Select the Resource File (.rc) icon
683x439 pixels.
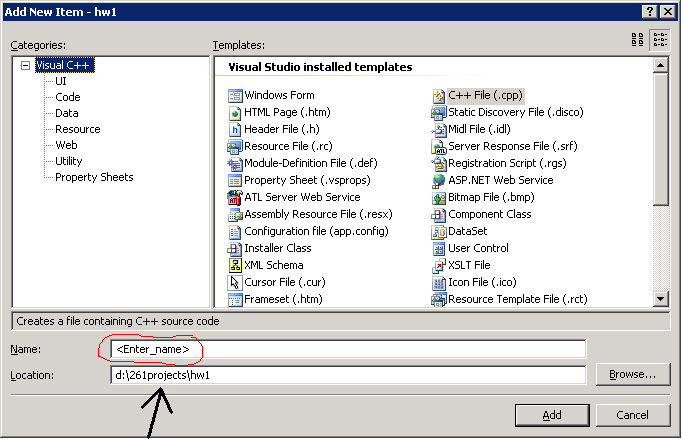click(x=235, y=146)
